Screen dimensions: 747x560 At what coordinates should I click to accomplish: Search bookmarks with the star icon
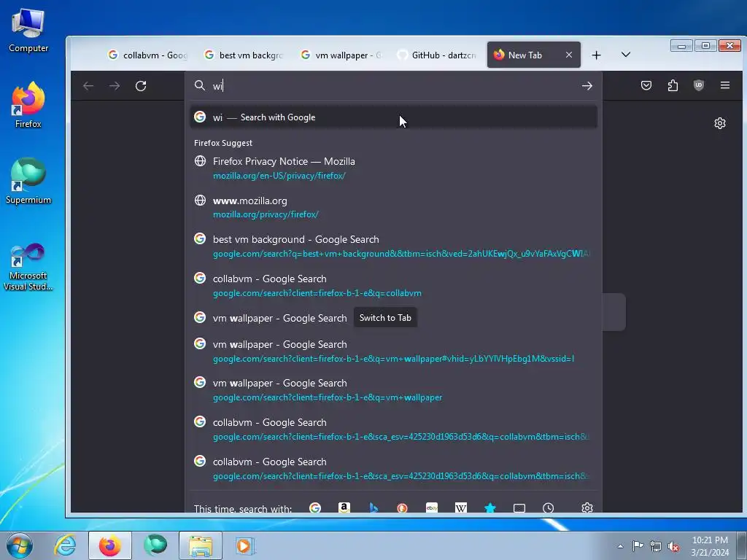[x=489, y=507]
